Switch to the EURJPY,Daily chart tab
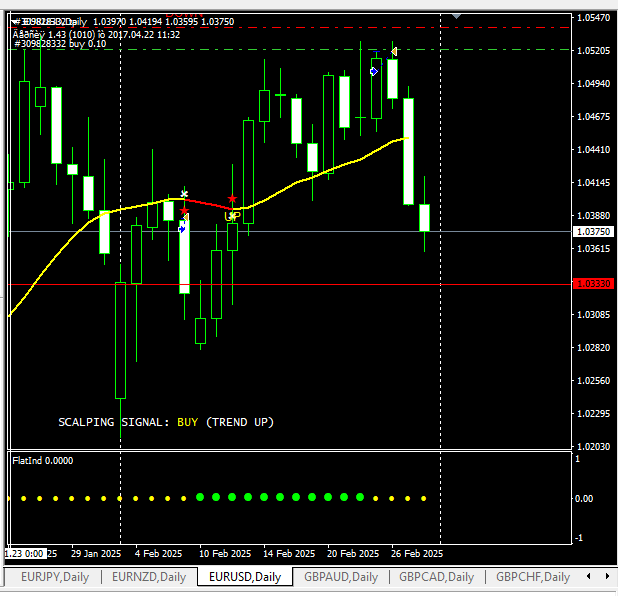Viewport: 618px width, 596px height. (x=55, y=577)
